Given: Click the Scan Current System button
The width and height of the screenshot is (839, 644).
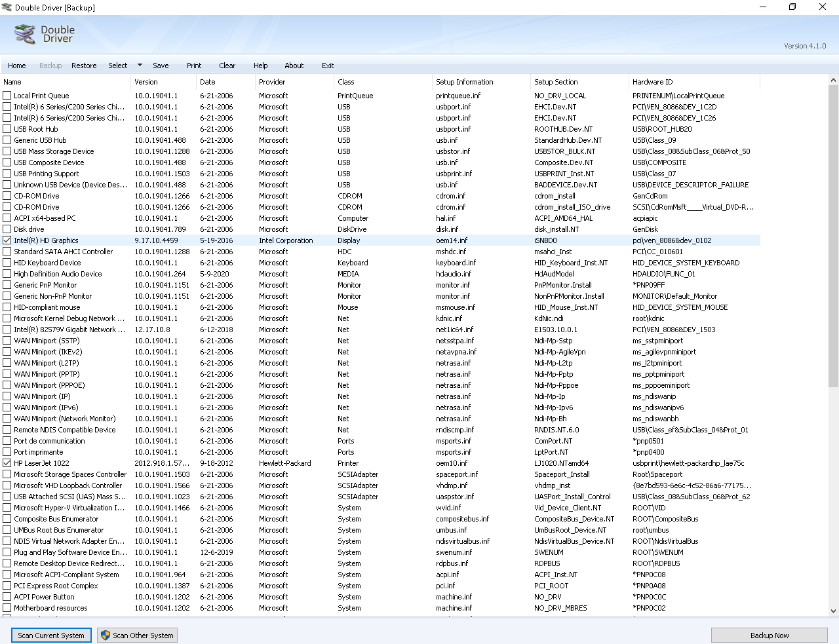Looking at the screenshot, I should pyautogui.click(x=51, y=635).
